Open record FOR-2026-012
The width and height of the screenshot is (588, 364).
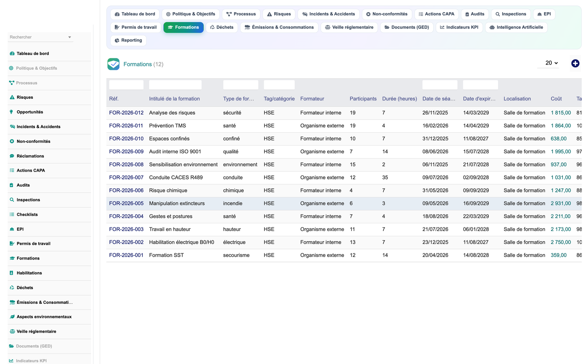pyautogui.click(x=126, y=113)
